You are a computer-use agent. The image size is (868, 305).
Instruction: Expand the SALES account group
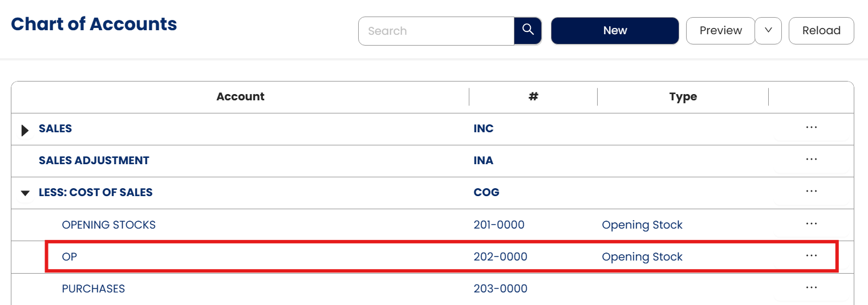[25, 131]
